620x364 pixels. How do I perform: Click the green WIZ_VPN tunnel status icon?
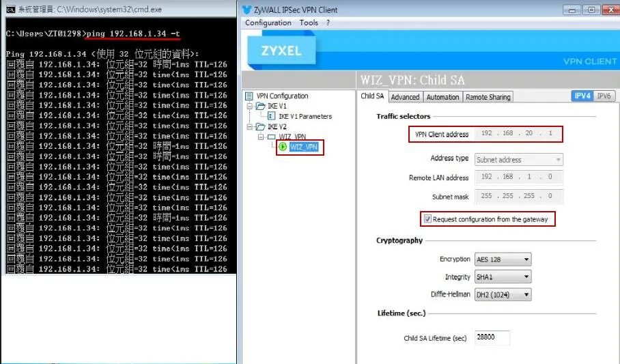coord(283,147)
